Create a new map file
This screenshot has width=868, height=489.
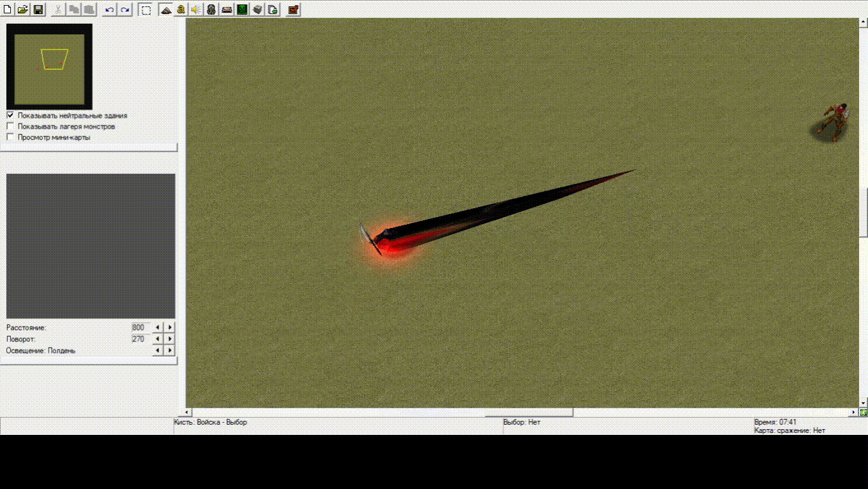[8, 10]
